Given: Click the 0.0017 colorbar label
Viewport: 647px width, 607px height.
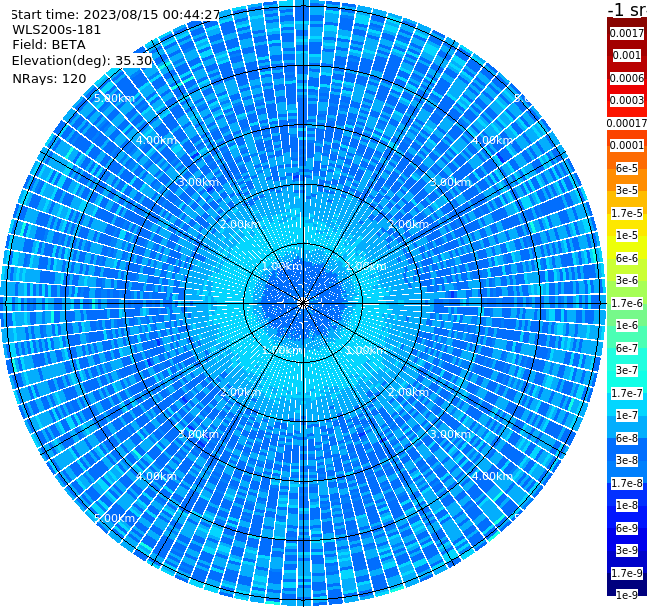Looking at the screenshot, I should [627, 33].
